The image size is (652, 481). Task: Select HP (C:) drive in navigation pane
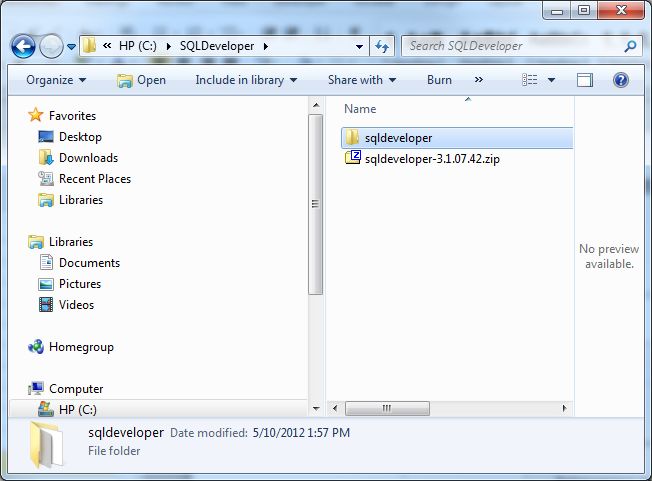(78, 410)
